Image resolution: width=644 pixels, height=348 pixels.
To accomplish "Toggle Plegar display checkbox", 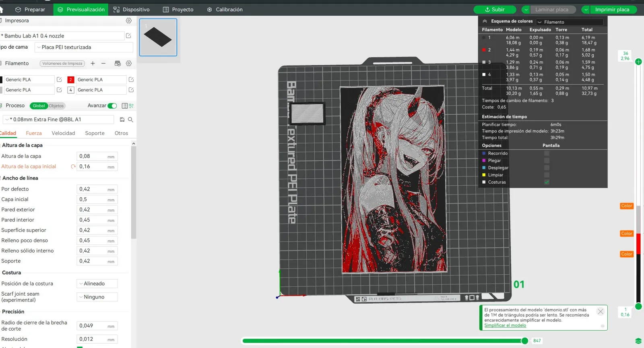I will (x=547, y=161).
